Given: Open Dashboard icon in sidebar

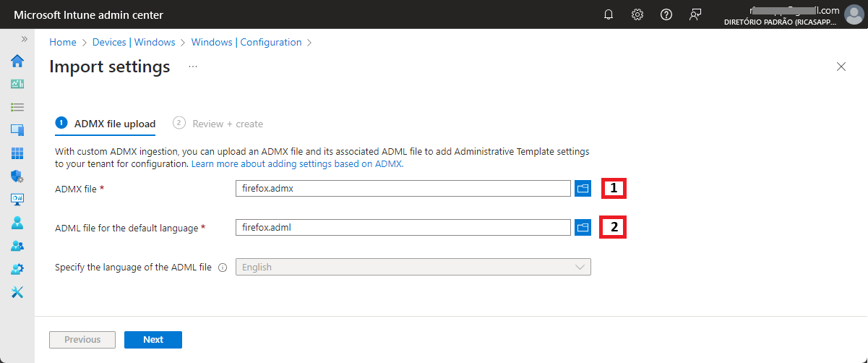Looking at the screenshot, I should 17,84.
